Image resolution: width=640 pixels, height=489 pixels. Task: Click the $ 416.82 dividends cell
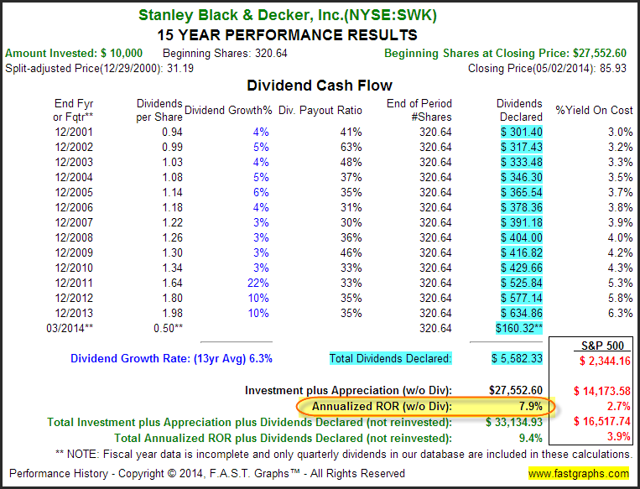(522, 253)
